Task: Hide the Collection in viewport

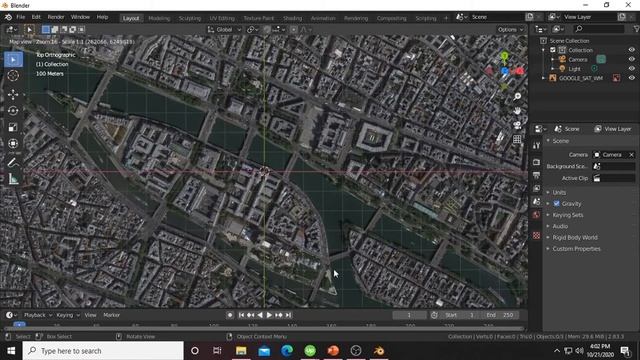Action: point(631,50)
